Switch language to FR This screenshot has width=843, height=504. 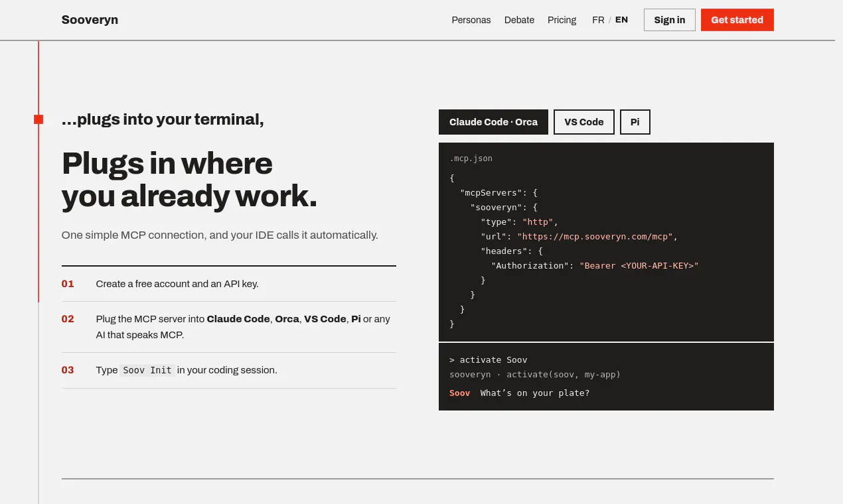tap(598, 20)
